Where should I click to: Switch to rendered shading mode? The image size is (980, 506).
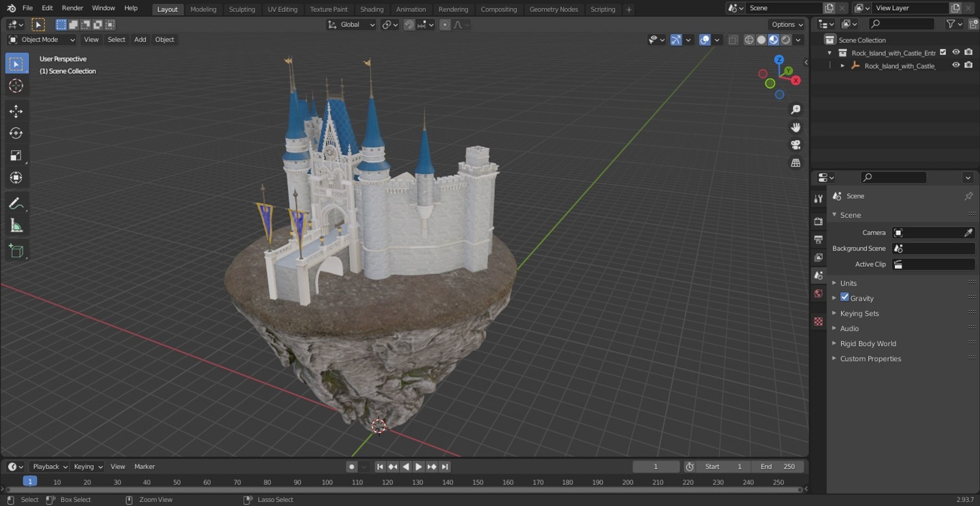pos(786,40)
